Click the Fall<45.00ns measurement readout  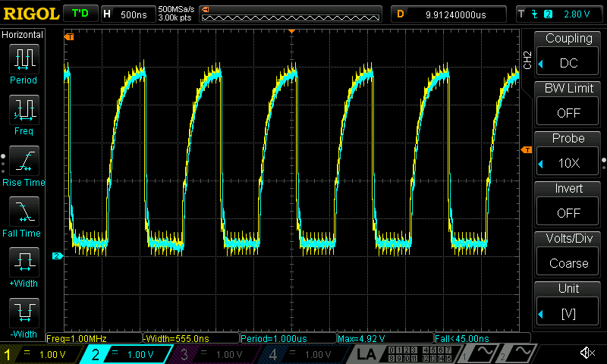tap(483, 338)
